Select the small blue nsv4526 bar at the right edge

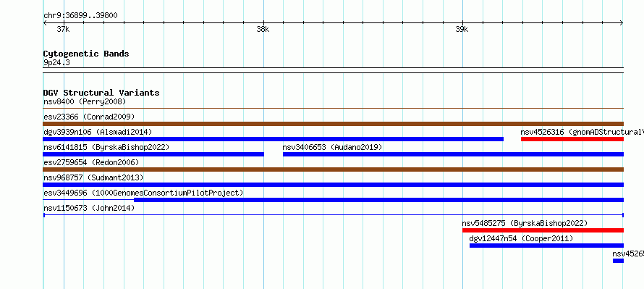coord(618,261)
